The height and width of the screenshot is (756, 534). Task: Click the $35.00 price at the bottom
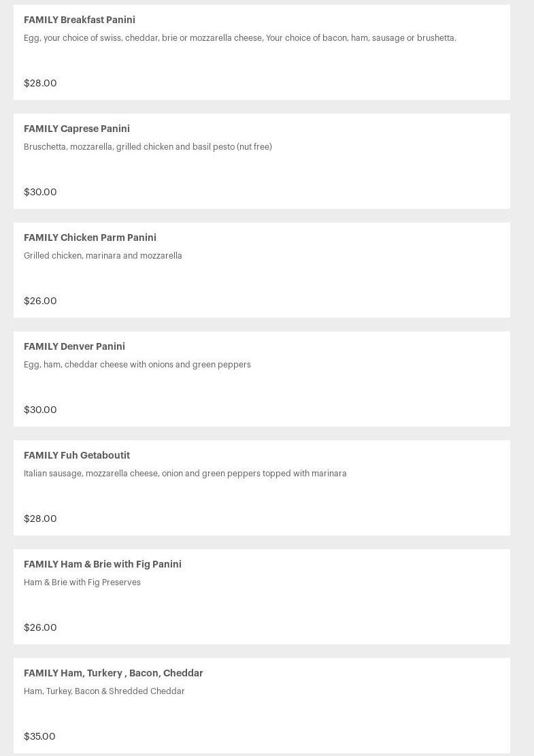(39, 736)
